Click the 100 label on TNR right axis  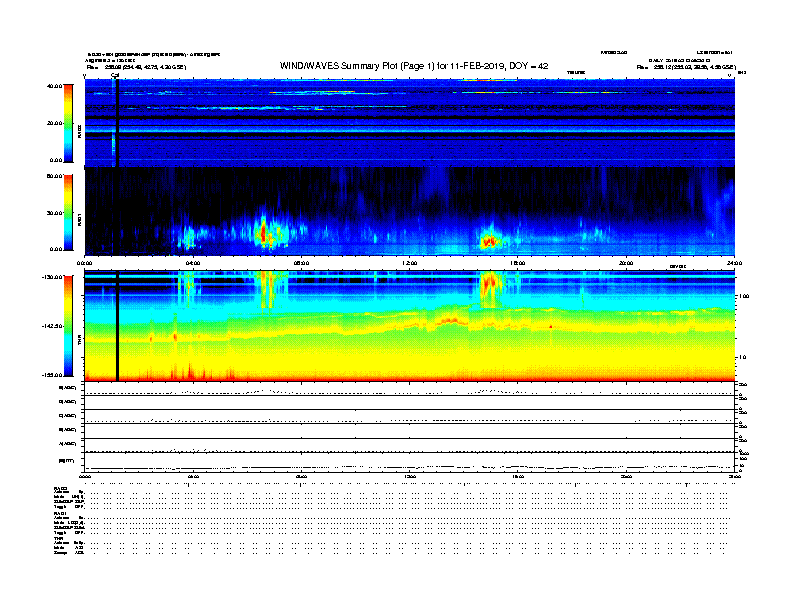744,296
